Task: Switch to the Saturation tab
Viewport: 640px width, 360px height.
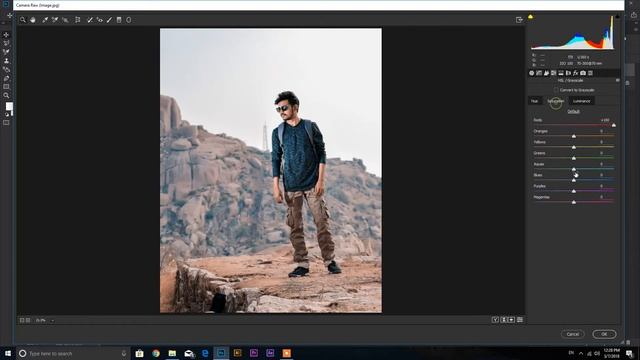Action: 555,101
